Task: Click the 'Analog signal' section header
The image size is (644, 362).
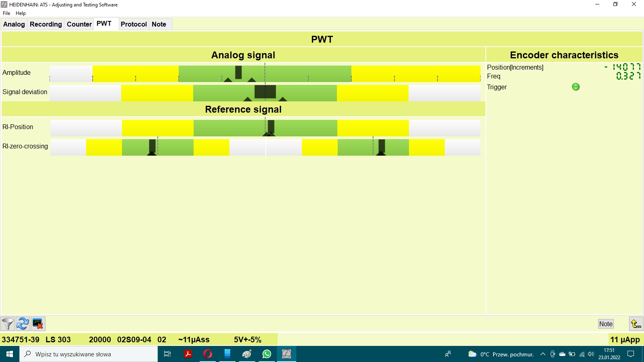Action: 243,55
